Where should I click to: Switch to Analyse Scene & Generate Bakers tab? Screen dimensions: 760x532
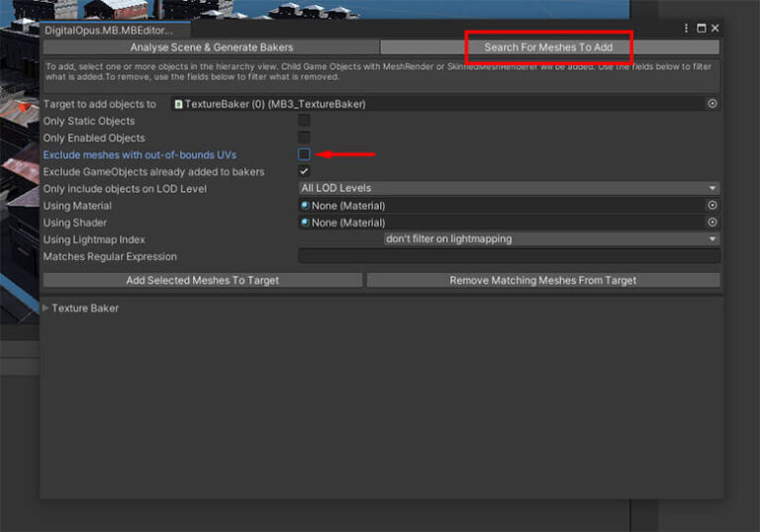pyautogui.click(x=211, y=47)
